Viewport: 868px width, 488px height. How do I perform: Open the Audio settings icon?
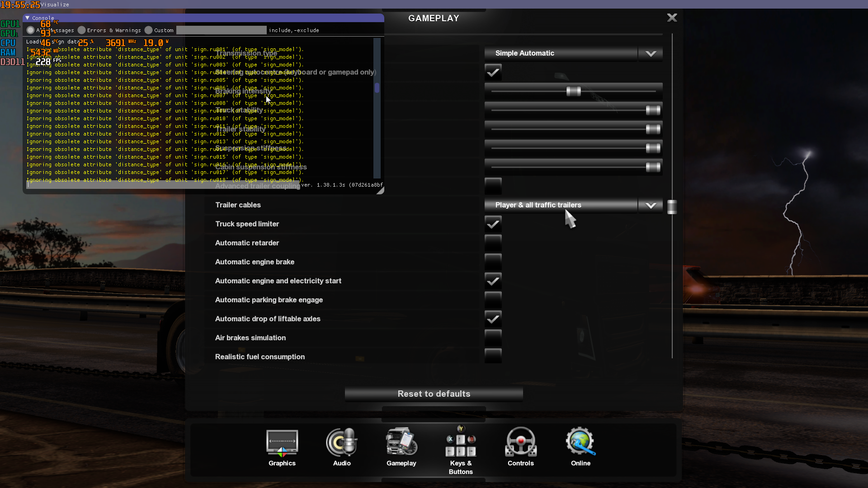[342, 442]
